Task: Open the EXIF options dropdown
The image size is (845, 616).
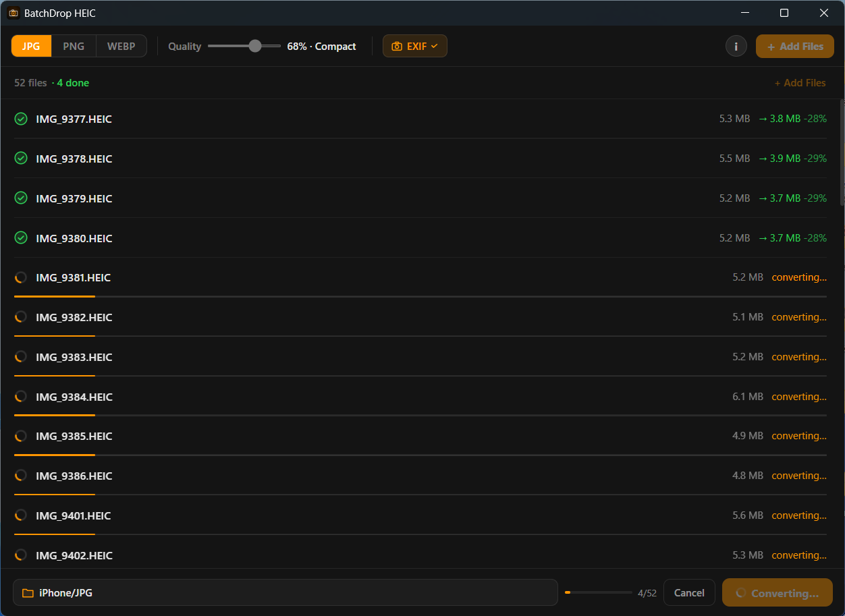Action: tap(415, 47)
